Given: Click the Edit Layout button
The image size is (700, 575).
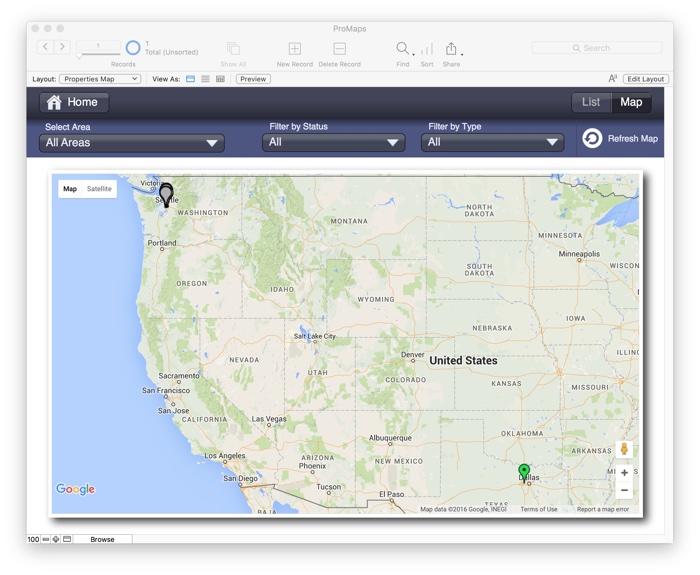Looking at the screenshot, I should point(646,79).
